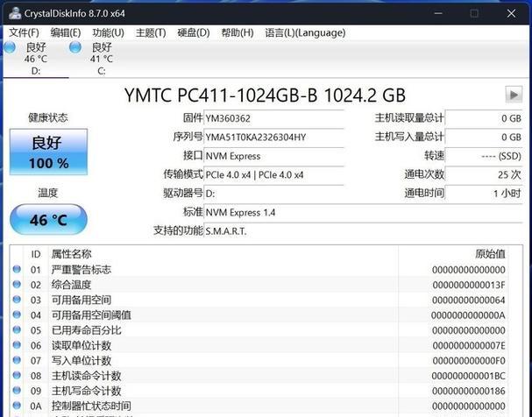This screenshot has width=532, height=417.
Task: Maximize the CrystalDiskInfo window
Action: tap(474, 13)
